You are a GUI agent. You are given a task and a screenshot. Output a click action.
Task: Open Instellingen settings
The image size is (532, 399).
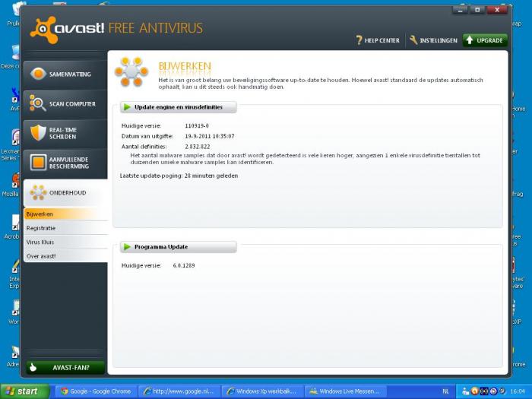pos(433,40)
